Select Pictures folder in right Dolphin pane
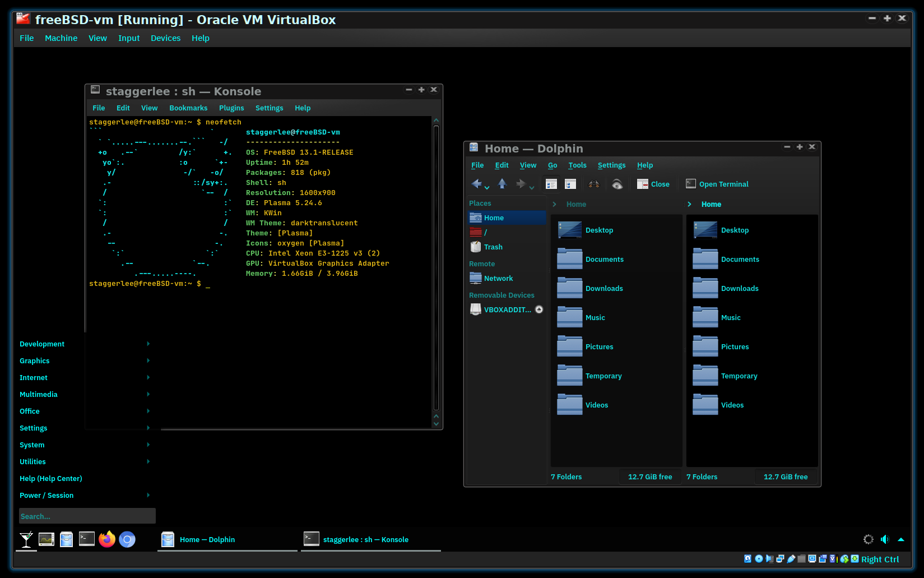Viewport: 924px width, 578px height. (721, 346)
